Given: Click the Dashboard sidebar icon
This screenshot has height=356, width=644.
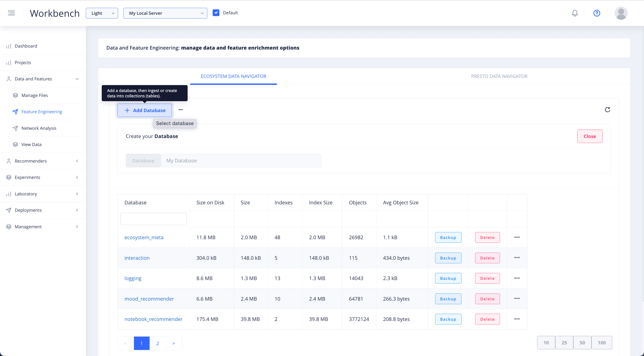Looking at the screenshot, I should coord(9,46).
